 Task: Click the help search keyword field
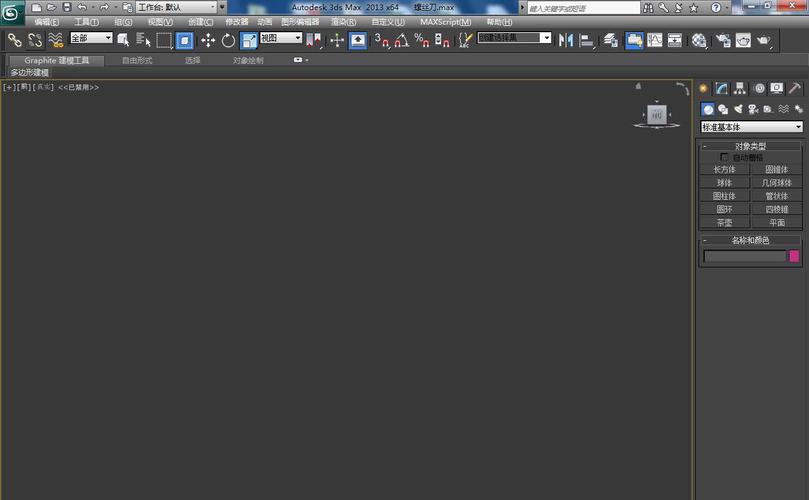[583, 8]
